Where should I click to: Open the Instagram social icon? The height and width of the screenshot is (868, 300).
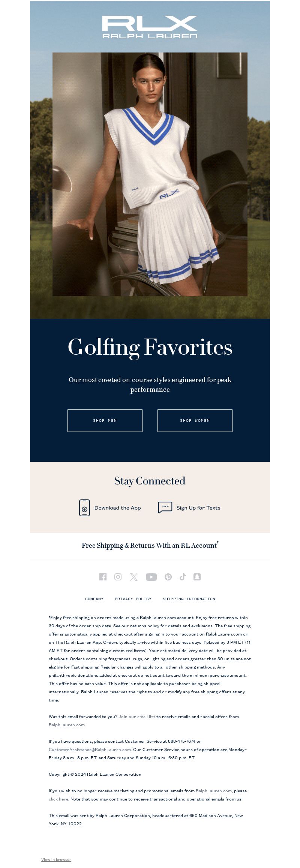(118, 577)
